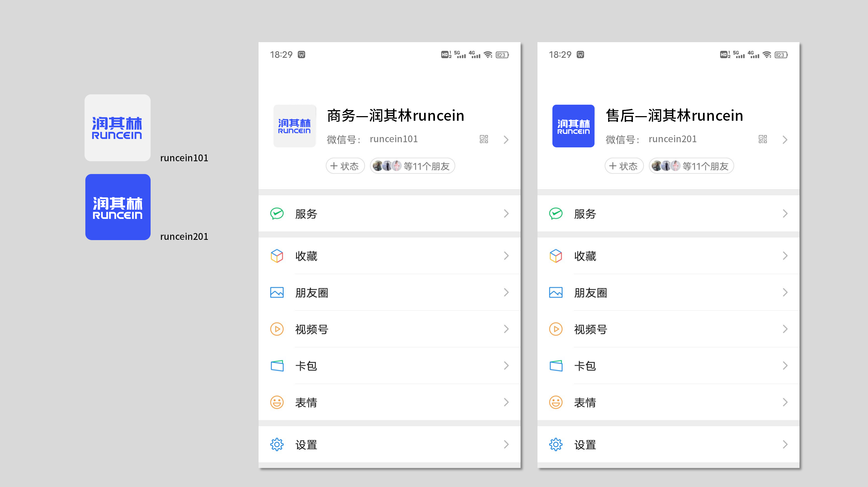This screenshot has width=868, height=487.
Task: Tap 表情 smiley icon in runcein201 screen
Action: tap(556, 402)
